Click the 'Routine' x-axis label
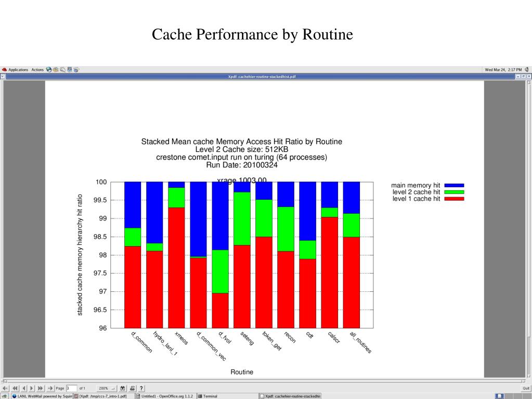 click(x=242, y=372)
